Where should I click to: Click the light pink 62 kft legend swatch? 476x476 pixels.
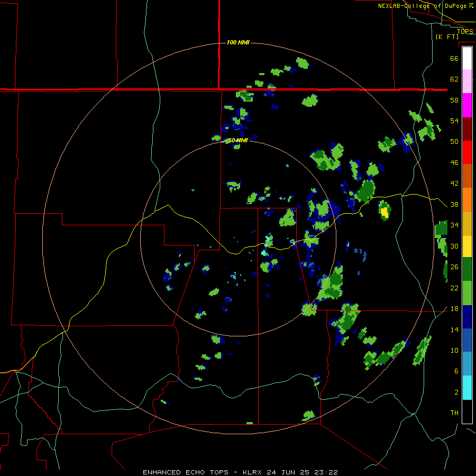tap(467, 81)
